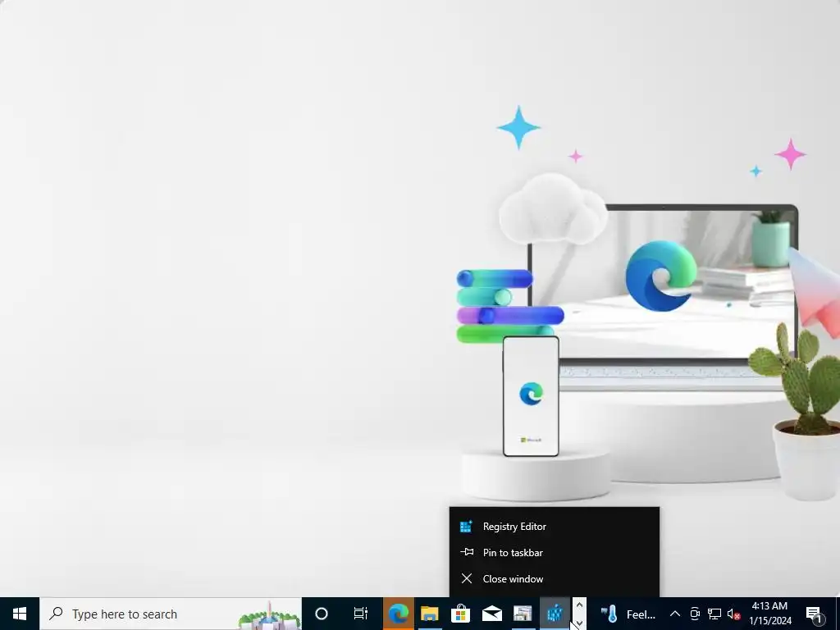Screen dimensions: 840x630
Task: Open the Mail app from the taskbar
Action: 491,614
